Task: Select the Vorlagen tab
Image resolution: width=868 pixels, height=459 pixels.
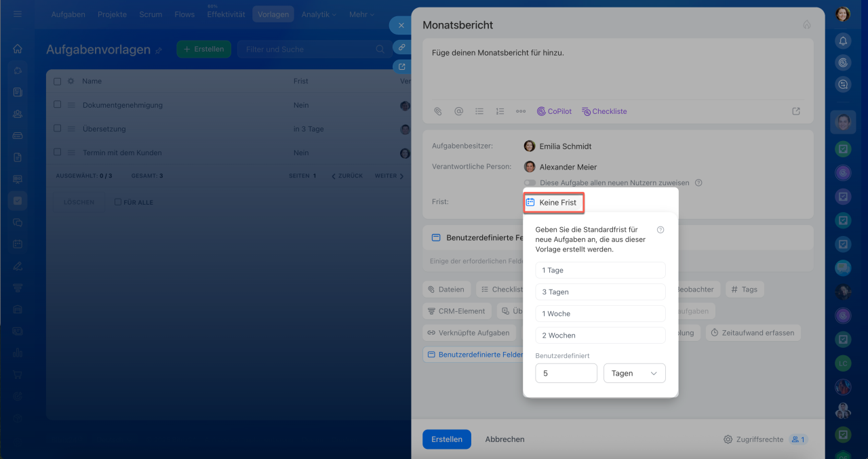Action: click(x=273, y=14)
